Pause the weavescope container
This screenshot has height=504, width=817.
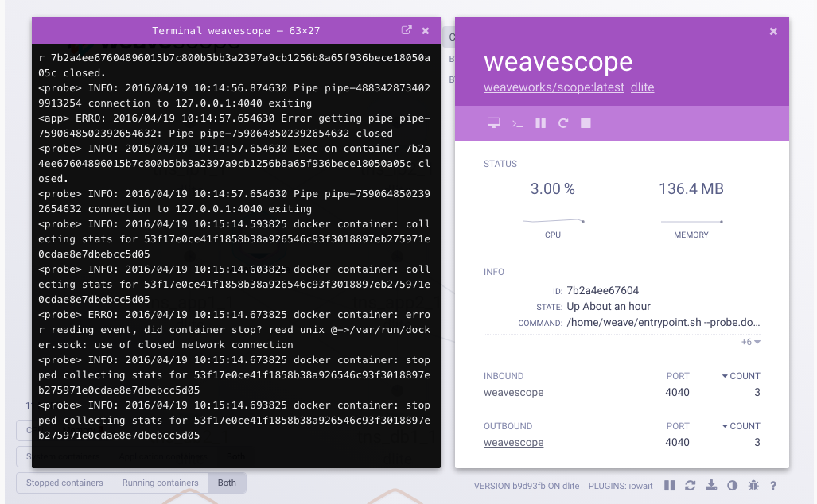point(541,123)
